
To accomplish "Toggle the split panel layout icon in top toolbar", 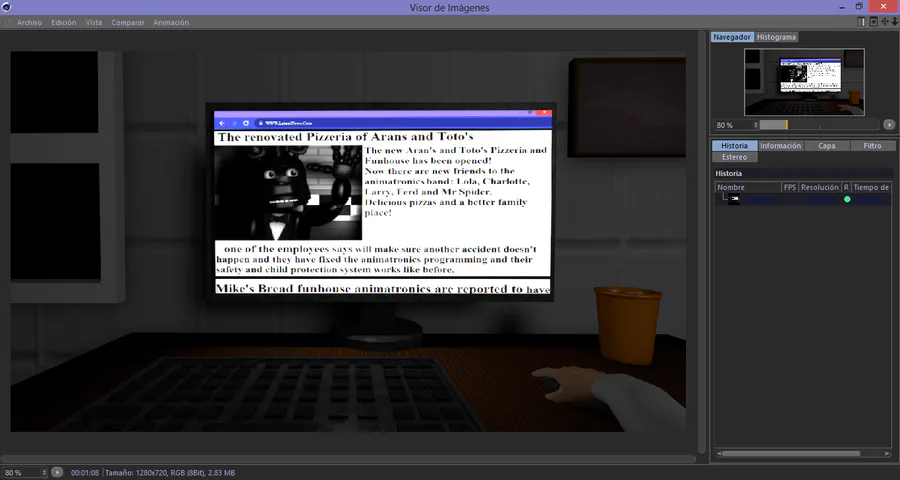I will (x=861, y=22).
